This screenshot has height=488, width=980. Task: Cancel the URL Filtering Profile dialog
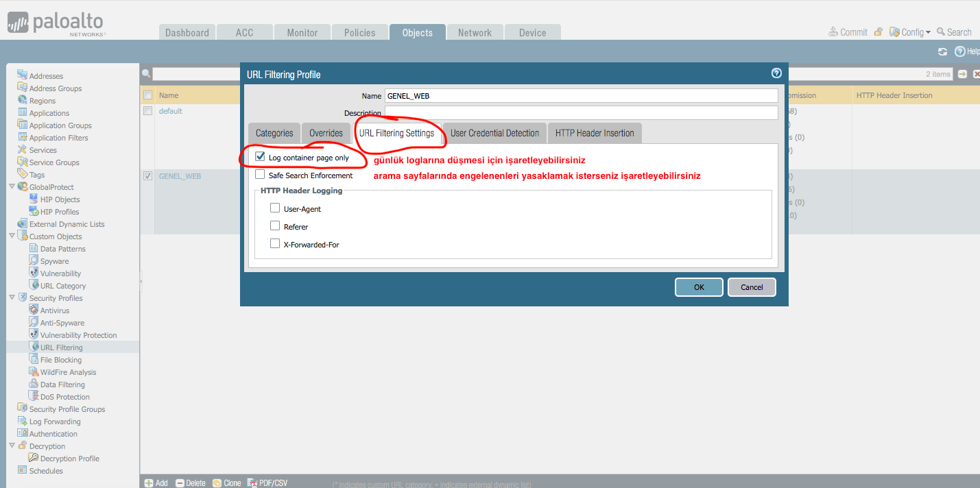point(751,287)
